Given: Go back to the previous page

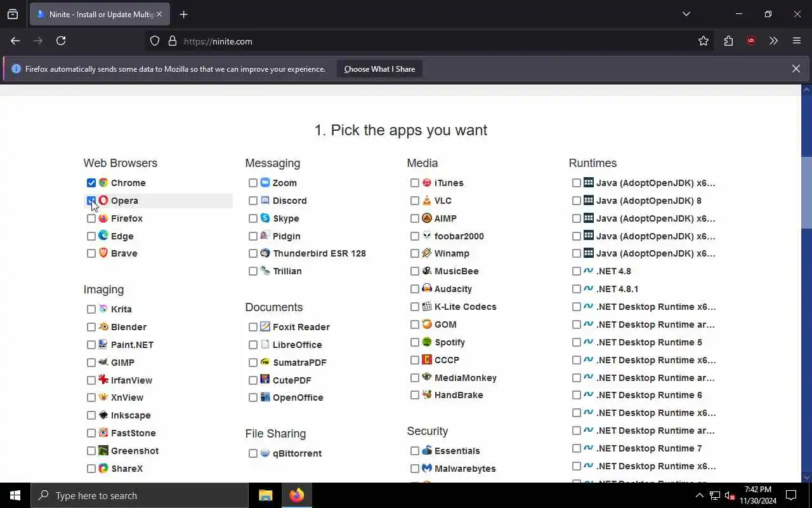Looking at the screenshot, I should [15, 41].
